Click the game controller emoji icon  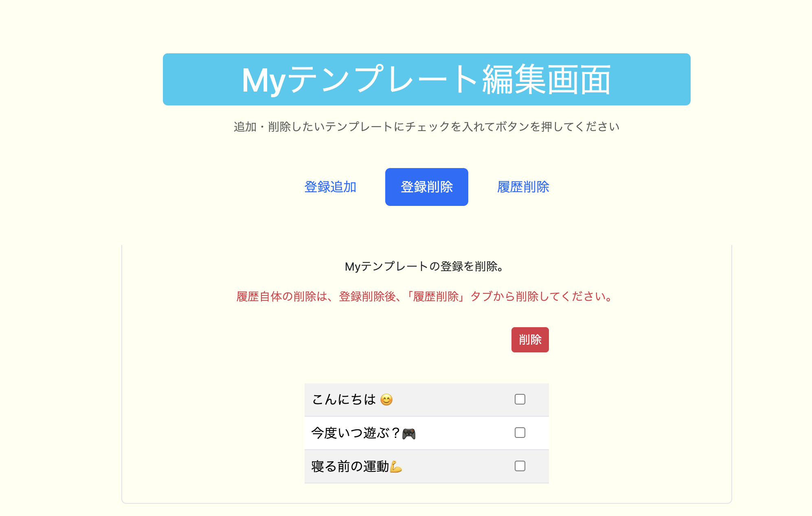(409, 434)
